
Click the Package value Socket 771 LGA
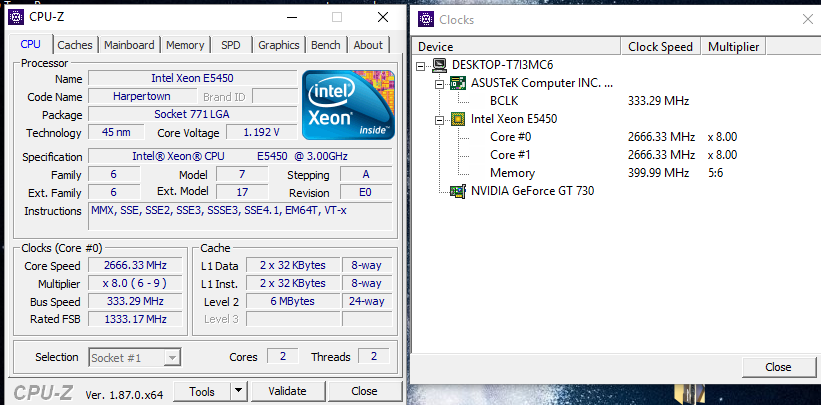193,114
